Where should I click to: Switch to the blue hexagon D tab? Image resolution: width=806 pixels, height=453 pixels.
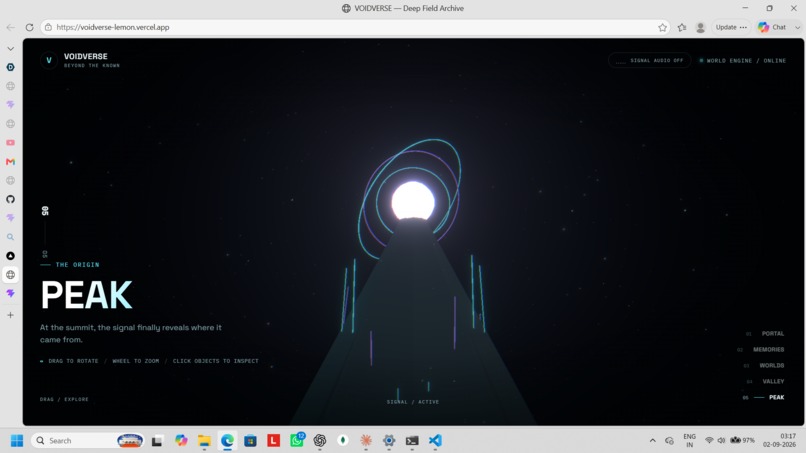(x=10, y=67)
